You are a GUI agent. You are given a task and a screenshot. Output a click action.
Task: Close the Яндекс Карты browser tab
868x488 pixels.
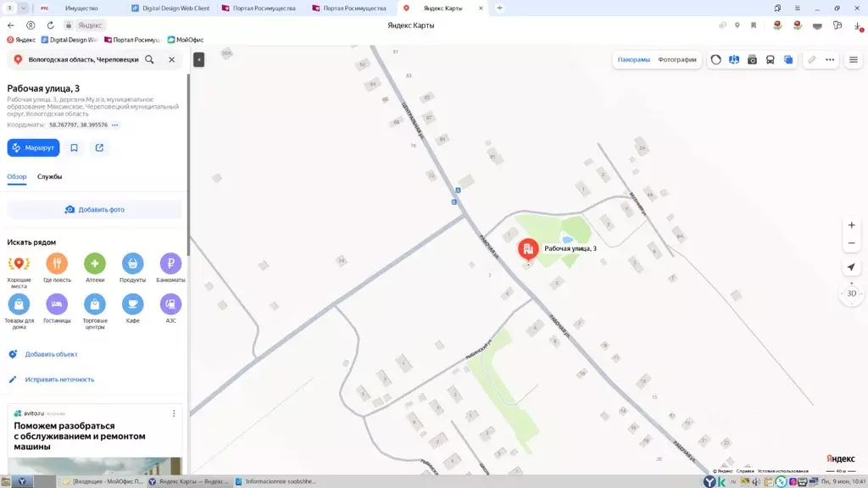coord(481,8)
